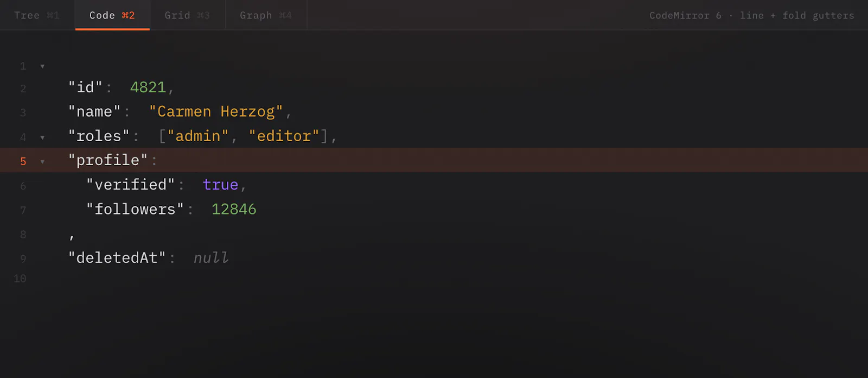868x378 pixels.
Task: Open the Graph tab
Action: tap(266, 15)
